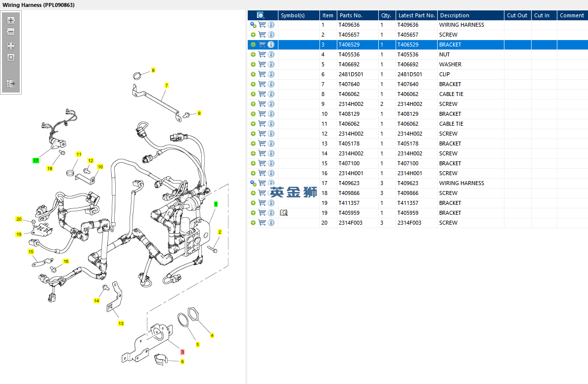Screen dimensions: 588x384
Task: Add BRACKET T407640 to cart
Action: click(262, 84)
